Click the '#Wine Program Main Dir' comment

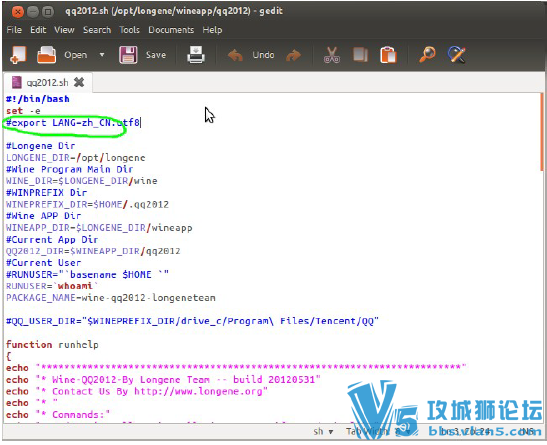[69, 169]
